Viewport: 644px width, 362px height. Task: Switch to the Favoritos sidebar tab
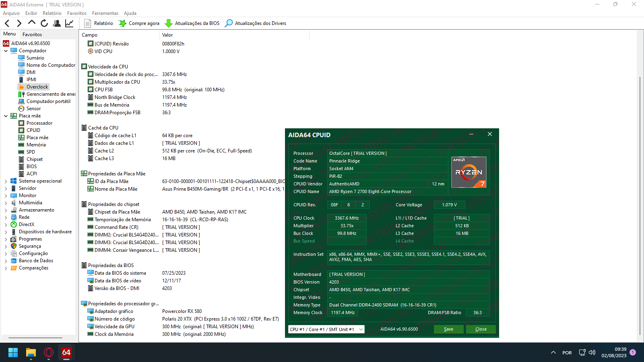(32, 35)
